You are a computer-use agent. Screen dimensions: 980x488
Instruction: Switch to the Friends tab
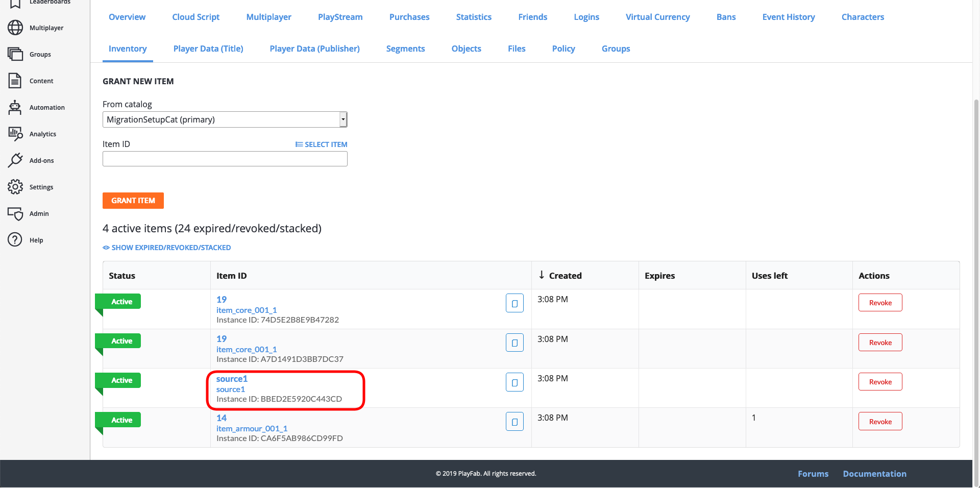click(x=533, y=17)
